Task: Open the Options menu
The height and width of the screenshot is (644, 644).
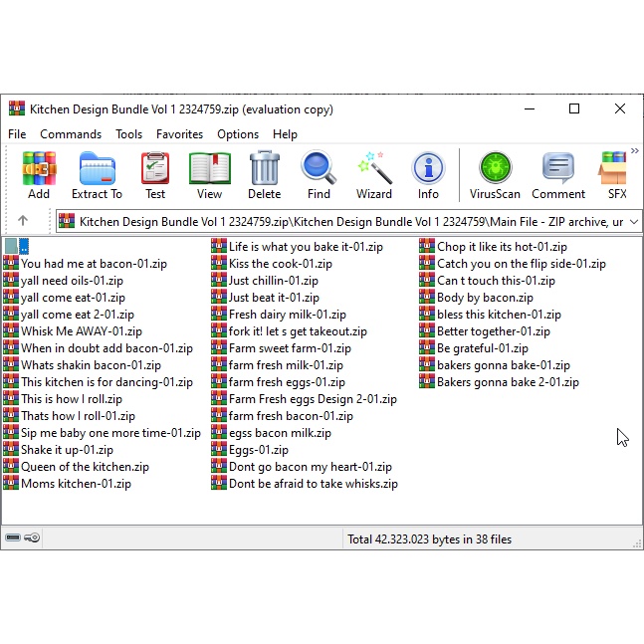Action: [238, 134]
